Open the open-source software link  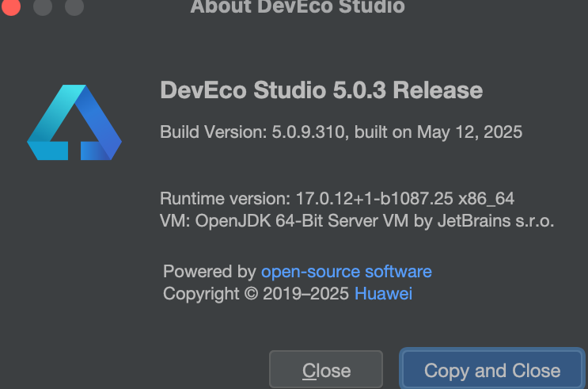tap(346, 272)
